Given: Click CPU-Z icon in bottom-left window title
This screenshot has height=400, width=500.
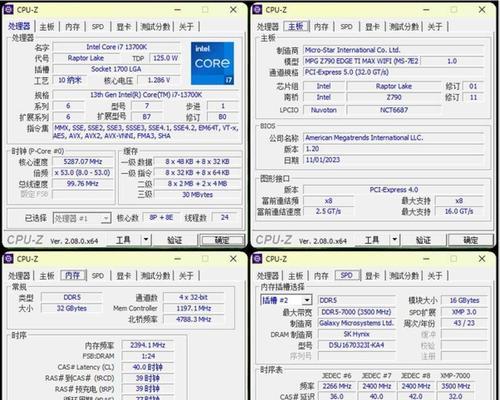Looking at the screenshot, I should [8, 259].
